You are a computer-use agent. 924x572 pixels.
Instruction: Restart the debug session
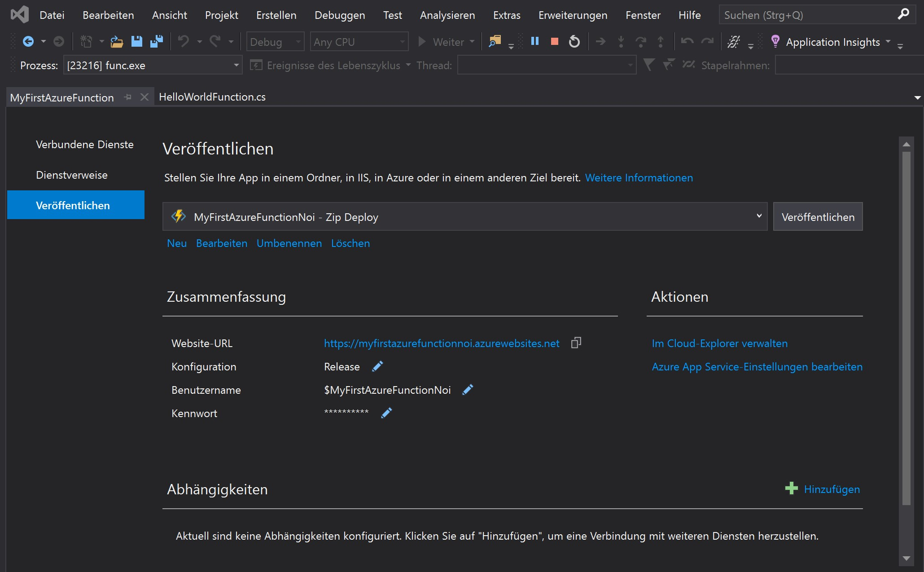[574, 41]
